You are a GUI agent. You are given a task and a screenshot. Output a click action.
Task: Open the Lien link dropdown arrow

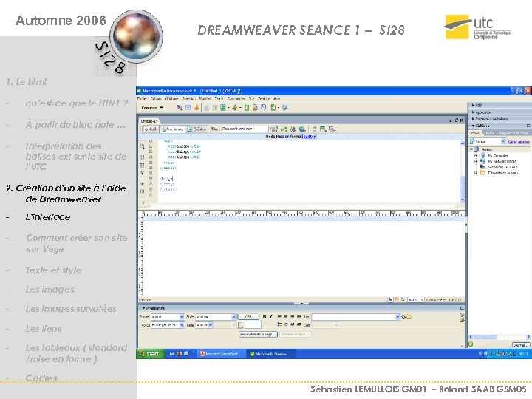[x=398, y=317]
